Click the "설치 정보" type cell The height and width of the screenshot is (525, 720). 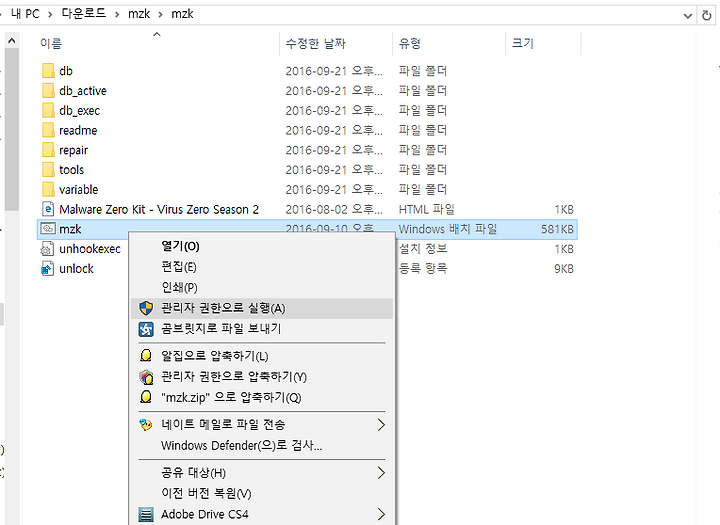[422, 248]
